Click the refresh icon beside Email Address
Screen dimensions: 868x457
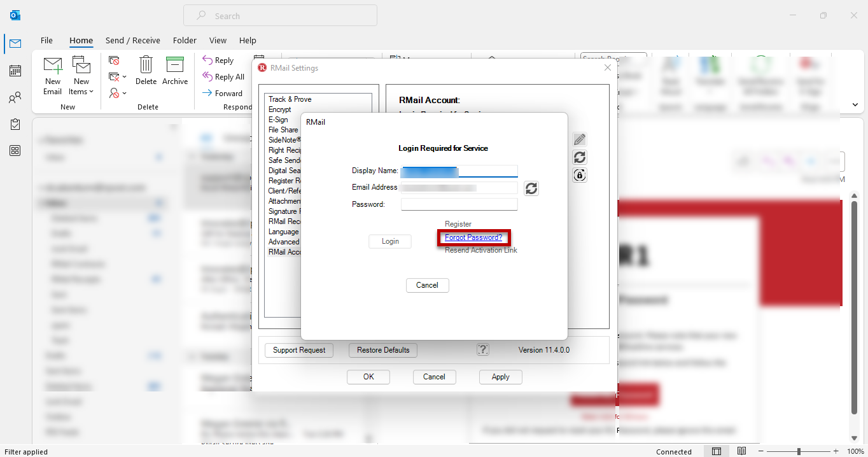pos(531,188)
